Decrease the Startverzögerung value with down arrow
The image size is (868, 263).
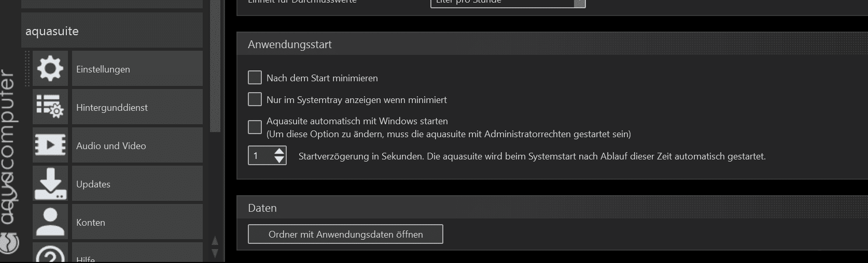pyautogui.click(x=279, y=160)
